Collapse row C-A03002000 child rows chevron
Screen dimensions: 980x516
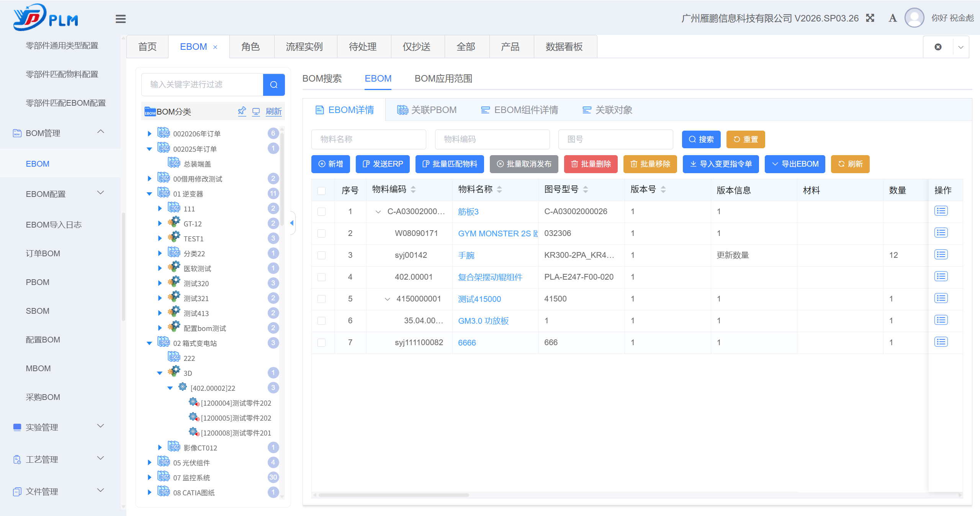[x=378, y=212]
